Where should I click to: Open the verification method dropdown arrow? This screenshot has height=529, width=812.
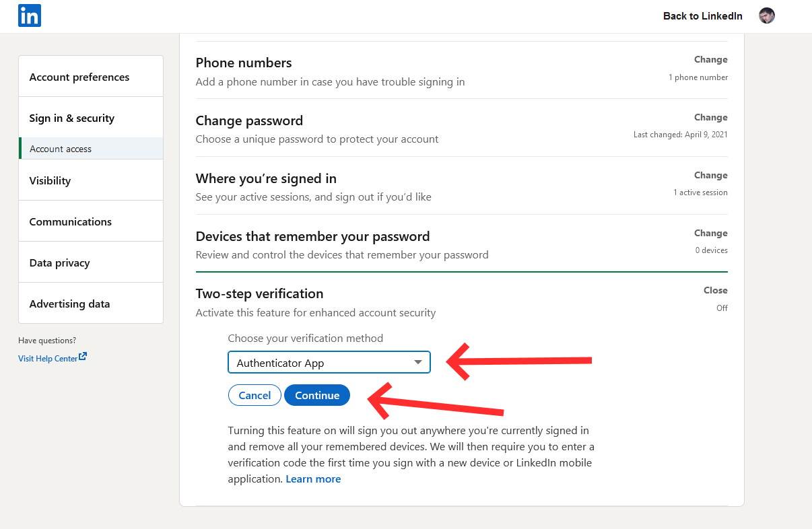point(417,362)
